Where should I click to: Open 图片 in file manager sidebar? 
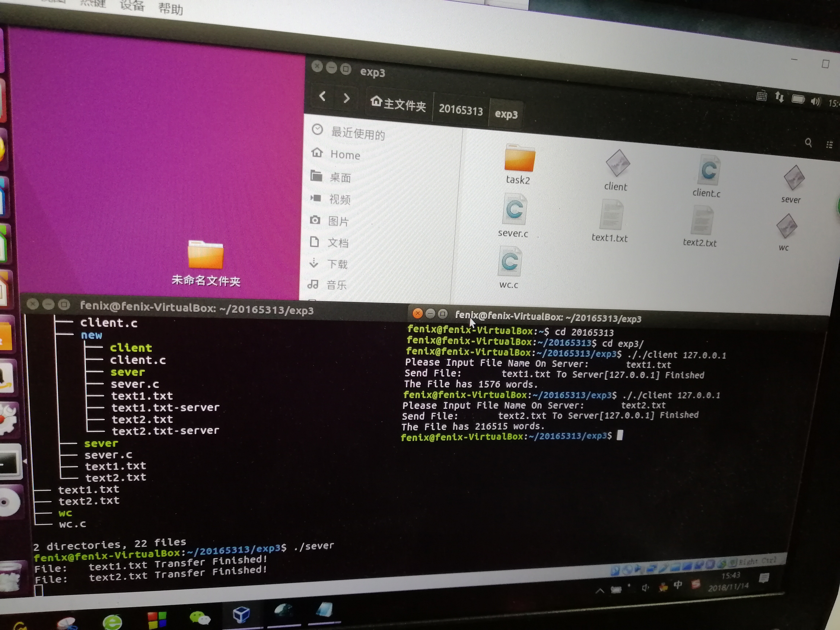329,221
